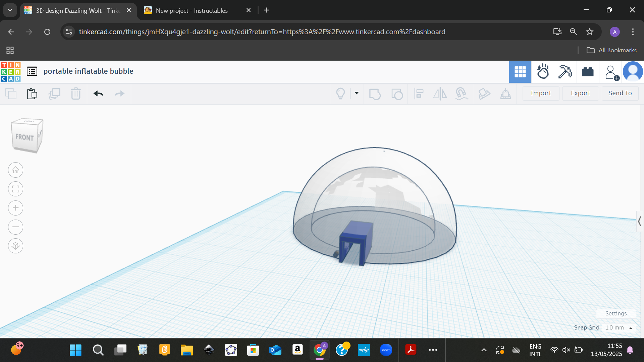This screenshot has width=644, height=362.
Task: Open Windows taskbar search
Action: pyautogui.click(x=98, y=350)
